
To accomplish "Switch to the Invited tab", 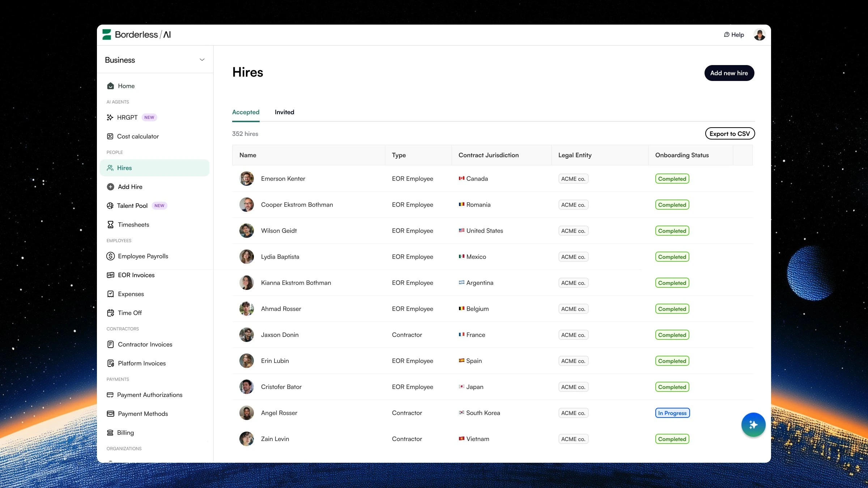I will pyautogui.click(x=284, y=112).
